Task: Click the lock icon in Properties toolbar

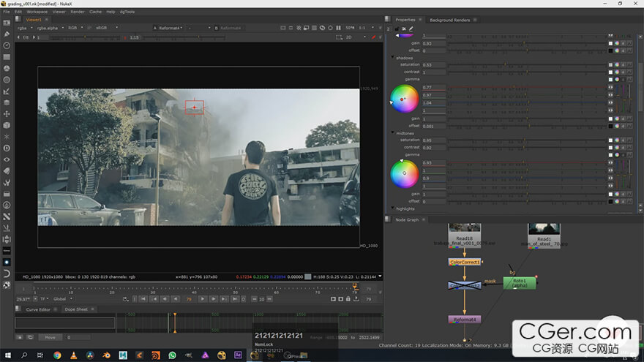Action: click(x=397, y=29)
